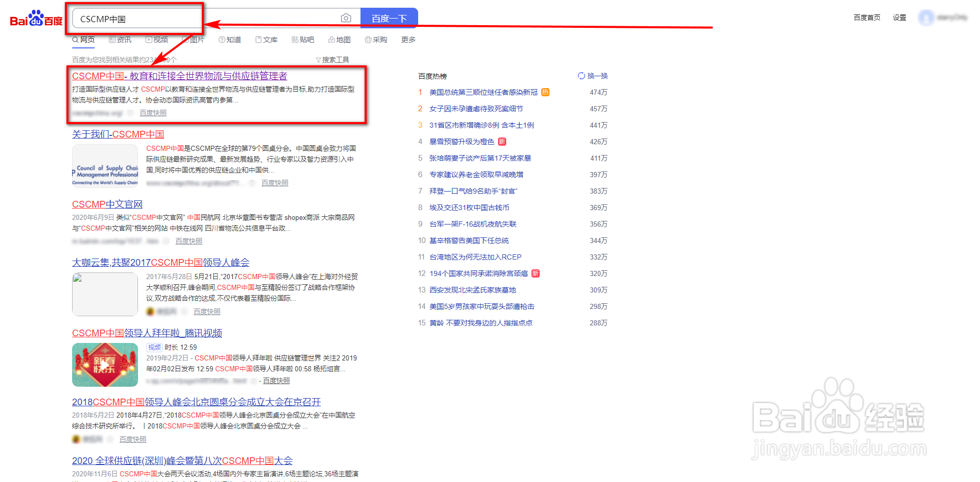Open 百度快照 under 2017 峰会 result

point(207,312)
